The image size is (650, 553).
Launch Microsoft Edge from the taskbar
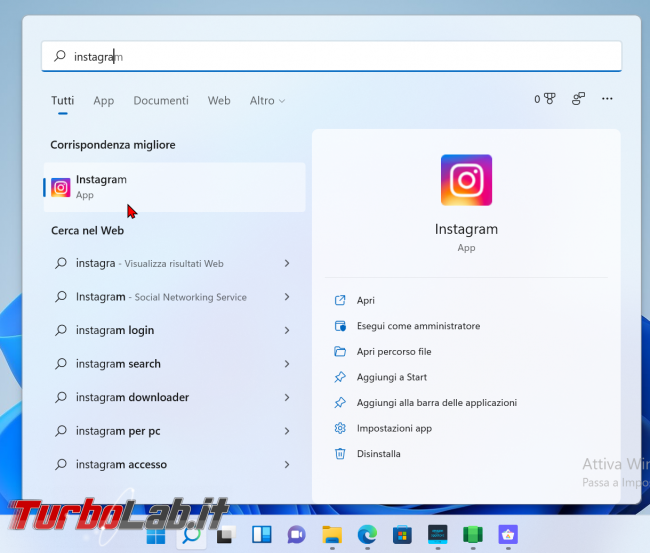(367, 534)
